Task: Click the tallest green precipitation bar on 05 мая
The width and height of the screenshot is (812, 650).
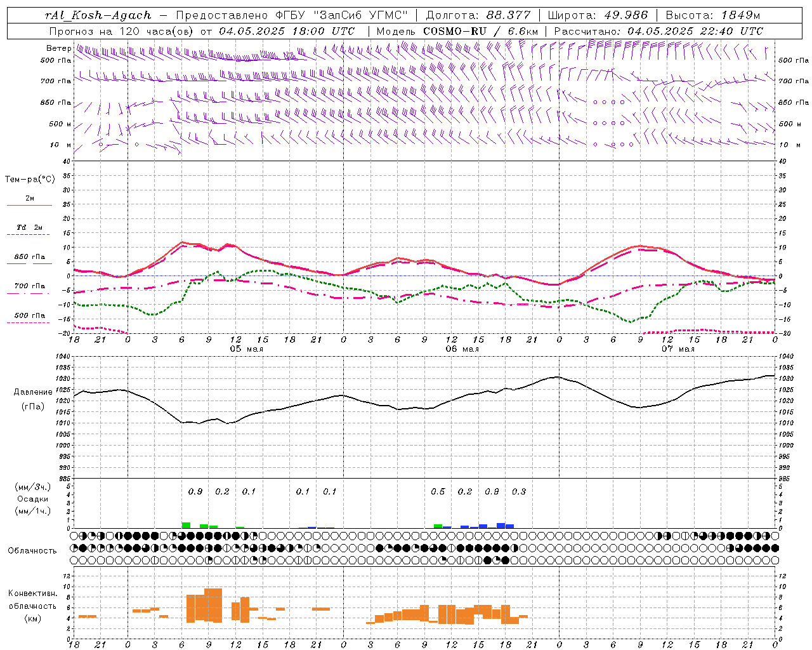Action: pyautogui.click(x=186, y=525)
